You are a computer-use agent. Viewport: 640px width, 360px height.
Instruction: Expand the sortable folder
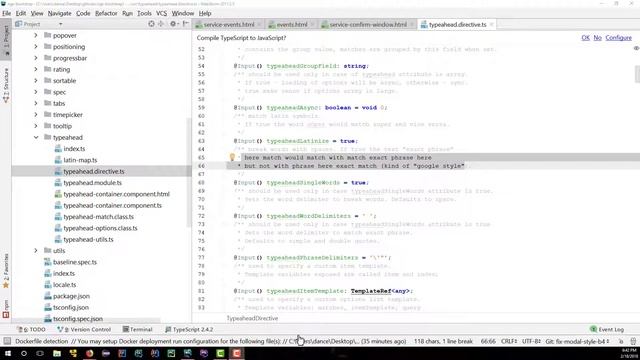[x=36, y=81]
